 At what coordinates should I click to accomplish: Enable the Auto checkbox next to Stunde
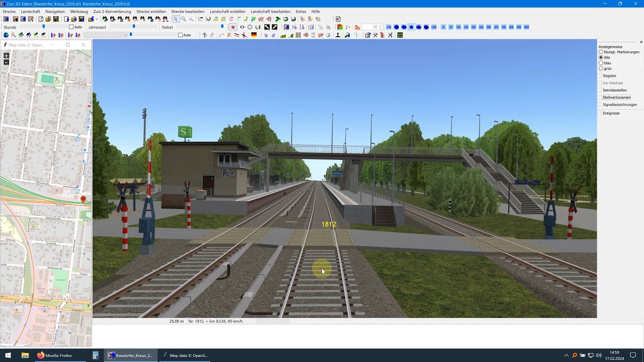pos(71,27)
